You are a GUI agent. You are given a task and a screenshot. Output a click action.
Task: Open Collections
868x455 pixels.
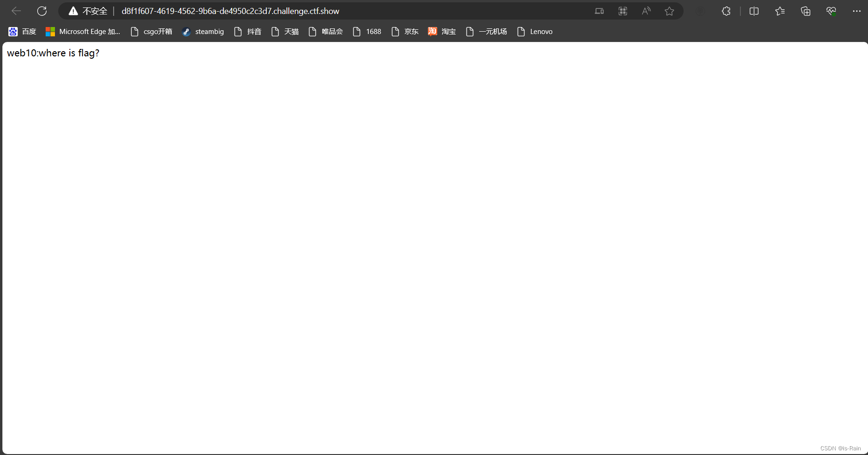[806, 11]
